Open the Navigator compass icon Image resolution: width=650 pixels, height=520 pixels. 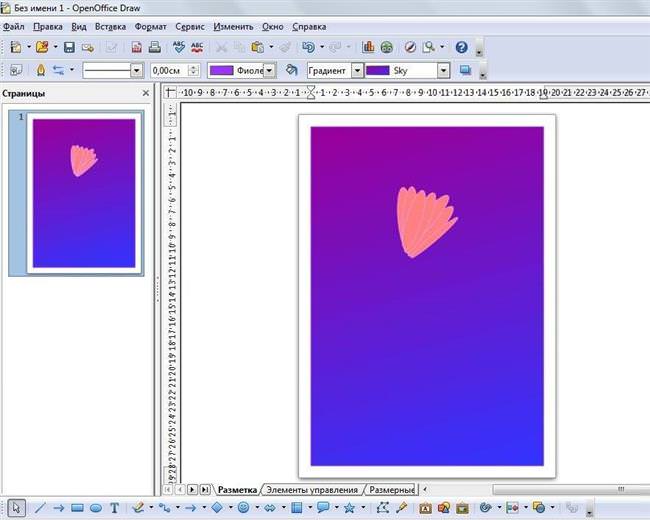pos(410,47)
